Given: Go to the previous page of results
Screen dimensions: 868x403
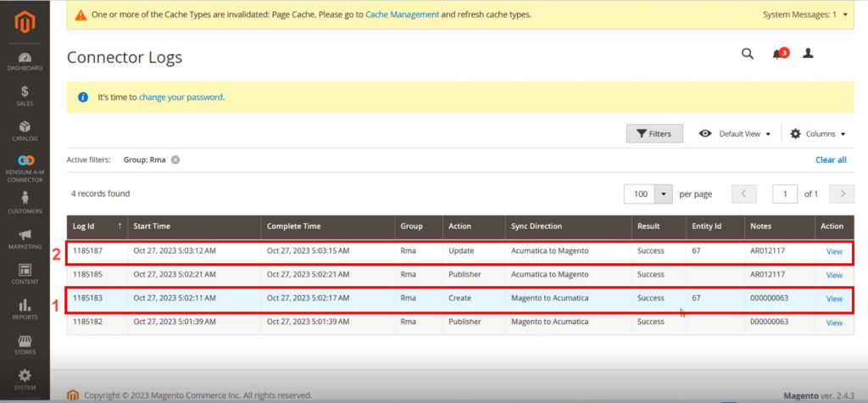Looking at the screenshot, I should [744, 194].
